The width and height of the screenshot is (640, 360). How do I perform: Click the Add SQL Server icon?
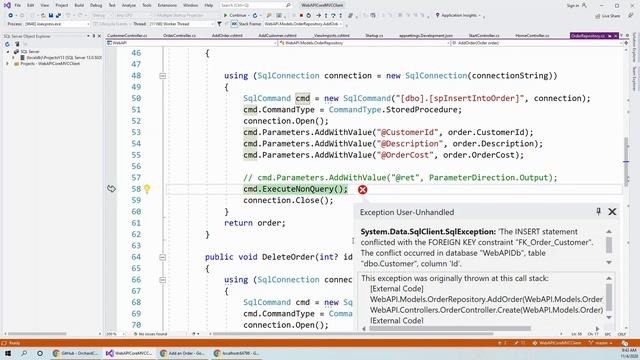click(17, 44)
